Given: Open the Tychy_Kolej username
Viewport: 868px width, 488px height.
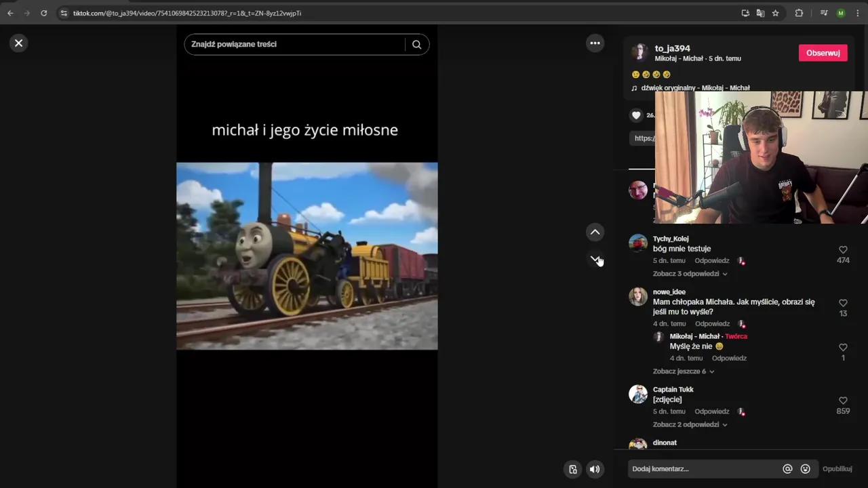Looking at the screenshot, I should [x=671, y=239].
